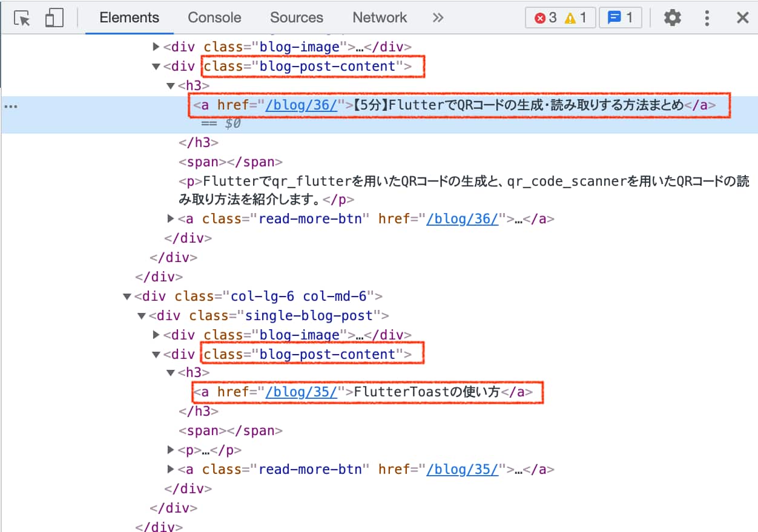This screenshot has width=758, height=532.
Task: Click the closing h3 tag after /blog/36/
Action: pos(199,143)
